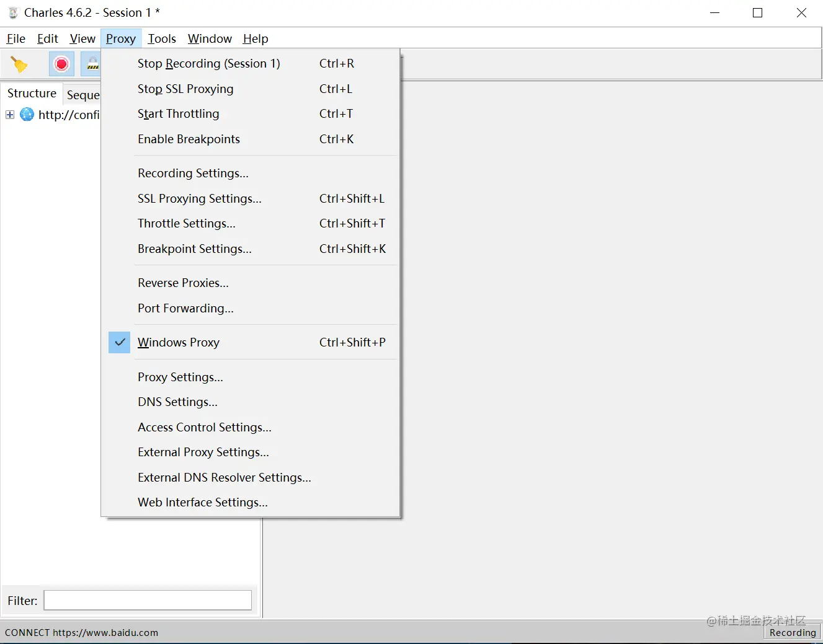Click the SSL proxying padlock icon
The width and height of the screenshot is (823, 644).
(92, 64)
